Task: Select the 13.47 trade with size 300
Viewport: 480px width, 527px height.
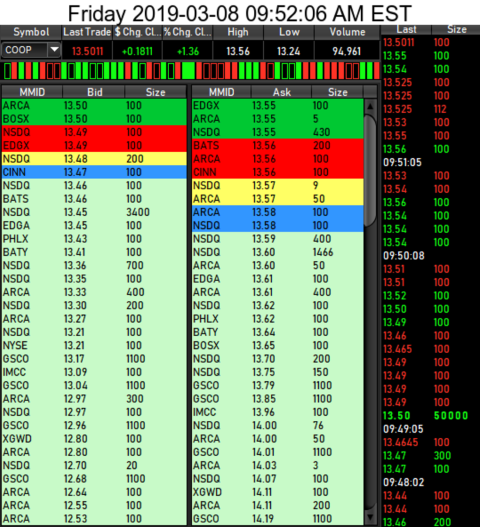Action: click(x=431, y=456)
